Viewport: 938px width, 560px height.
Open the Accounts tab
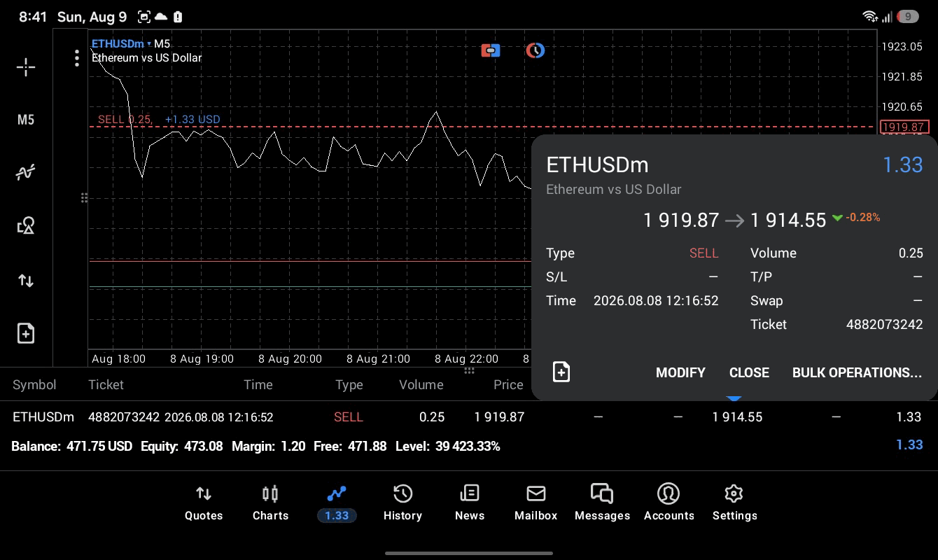point(668,503)
